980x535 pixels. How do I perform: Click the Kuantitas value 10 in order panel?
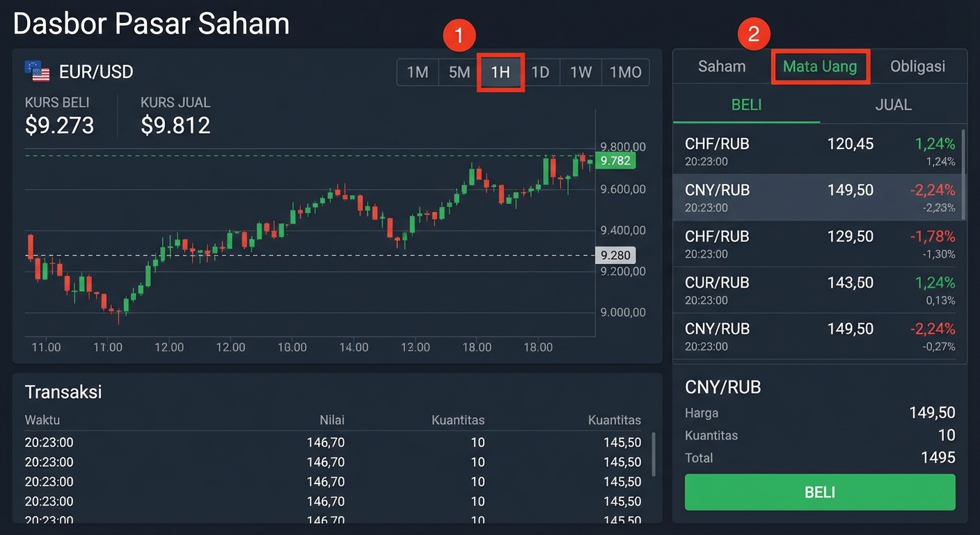click(x=947, y=435)
